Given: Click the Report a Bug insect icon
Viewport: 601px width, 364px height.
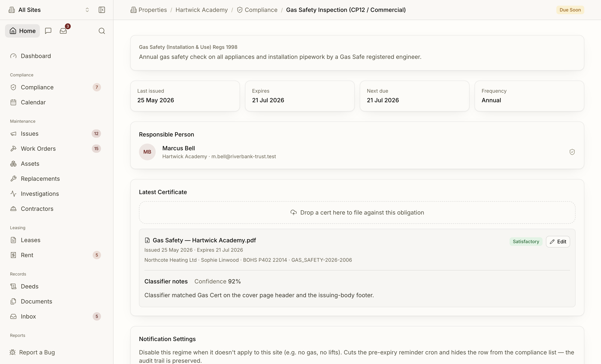Looking at the screenshot, I should pos(13,352).
